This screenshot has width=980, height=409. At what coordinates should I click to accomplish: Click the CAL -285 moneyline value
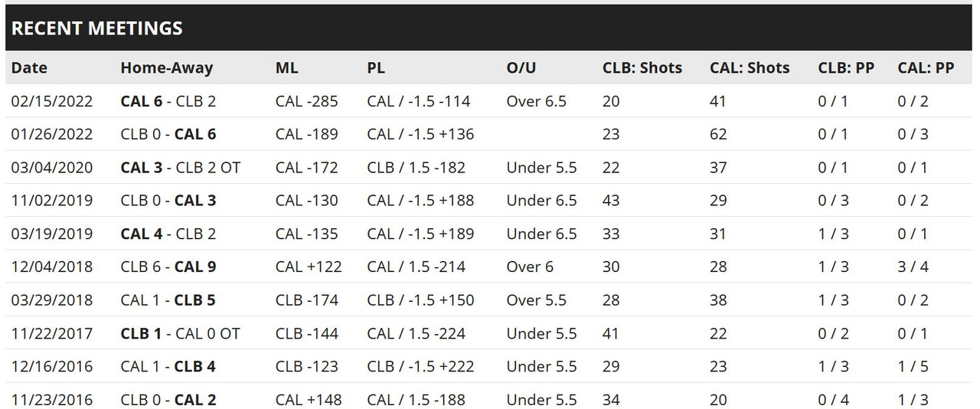pos(306,101)
